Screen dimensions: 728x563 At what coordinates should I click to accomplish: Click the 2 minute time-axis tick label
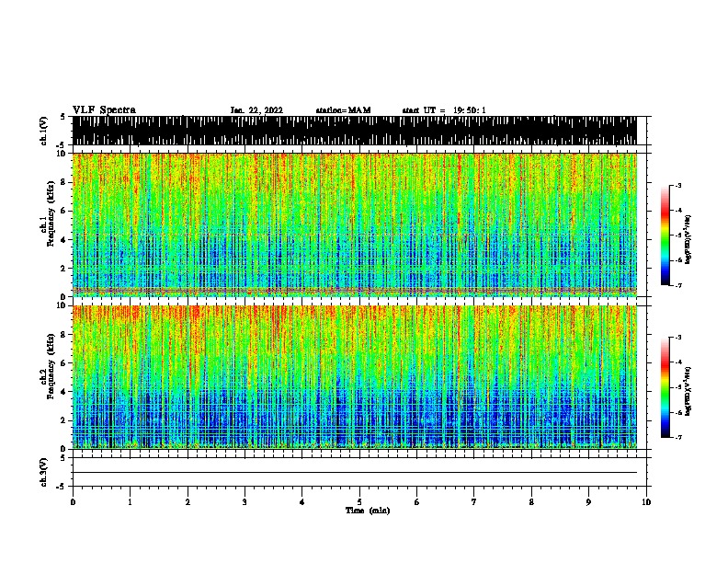pos(188,502)
